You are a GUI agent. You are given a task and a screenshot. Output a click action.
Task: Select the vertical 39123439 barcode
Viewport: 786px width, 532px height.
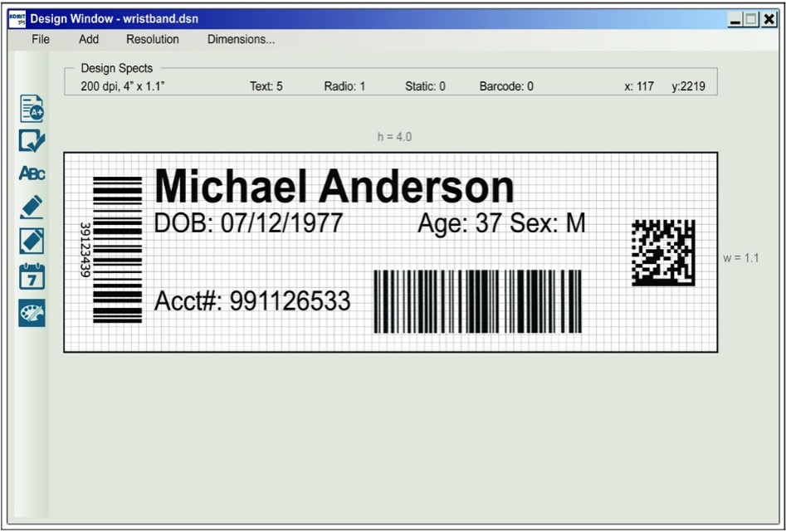click(117, 249)
